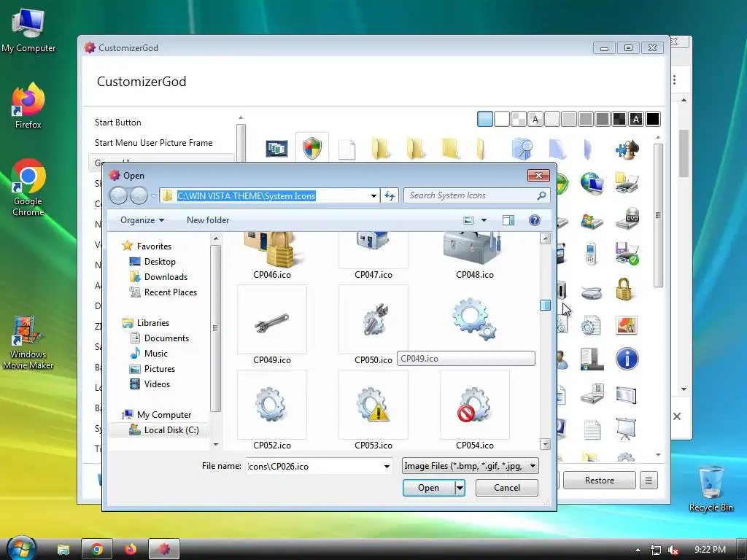The width and height of the screenshot is (747, 560).
Task: Show hidden tray icons arrow
Action: (638, 550)
